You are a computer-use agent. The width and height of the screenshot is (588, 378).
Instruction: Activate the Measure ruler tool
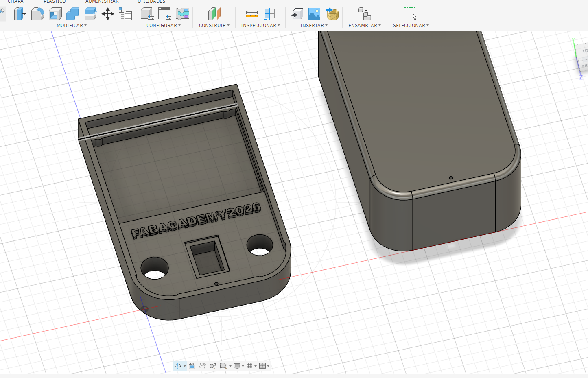(252, 14)
